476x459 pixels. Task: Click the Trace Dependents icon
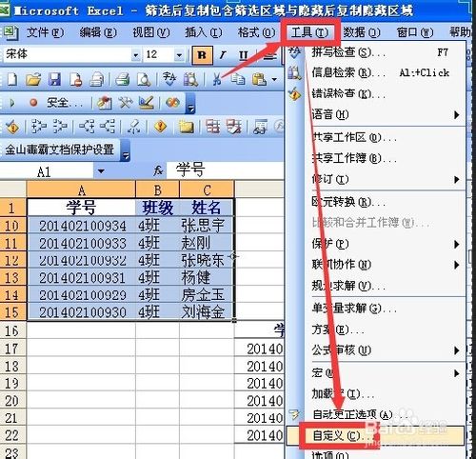pyautogui.click(x=87, y=127)
